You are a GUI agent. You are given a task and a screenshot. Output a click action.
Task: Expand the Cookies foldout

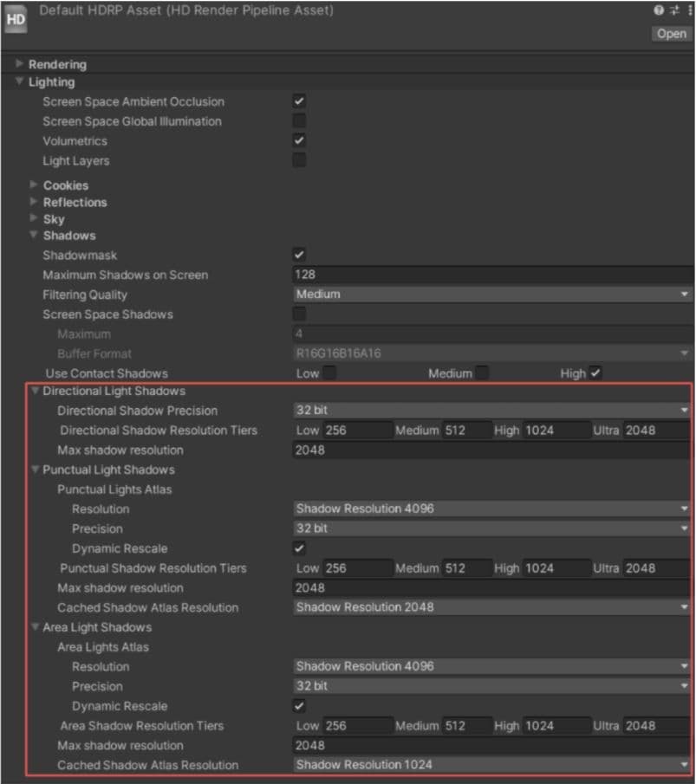(x=34, y=185)
